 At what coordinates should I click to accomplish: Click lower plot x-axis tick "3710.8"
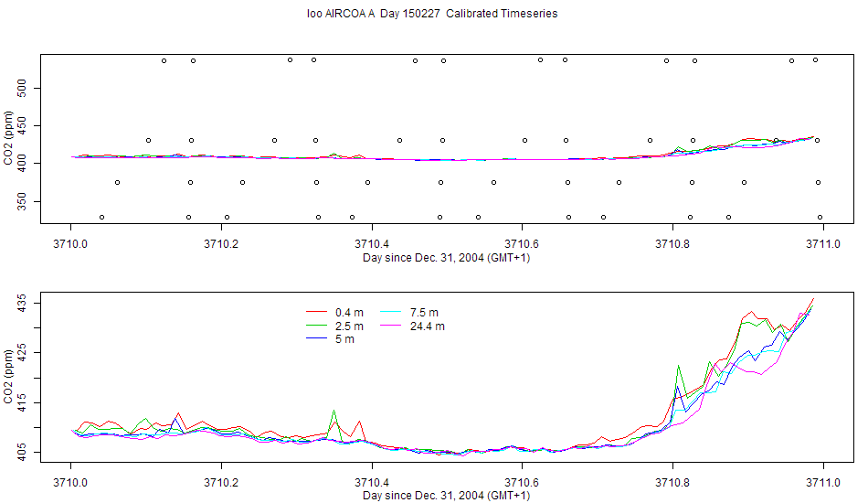[672, 482]
